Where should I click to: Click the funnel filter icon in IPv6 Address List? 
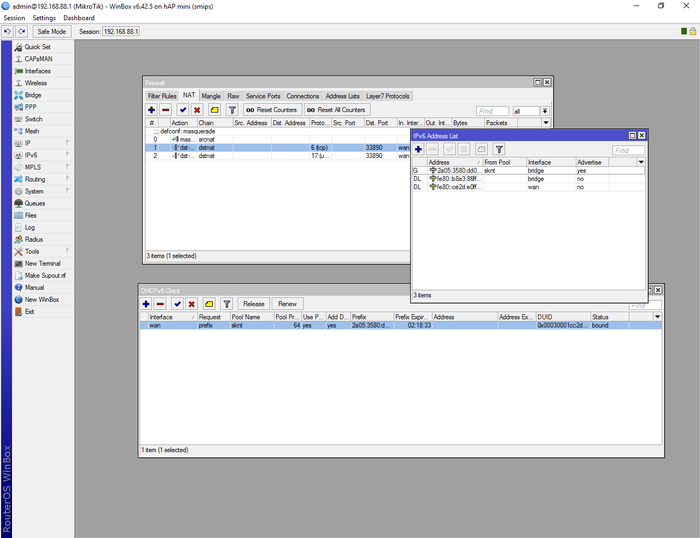(498, 149)
